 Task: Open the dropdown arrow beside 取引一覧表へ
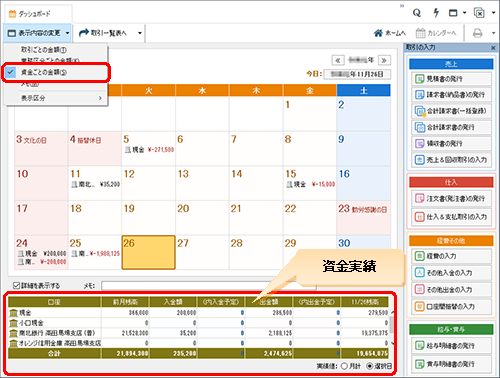[140, 33]
